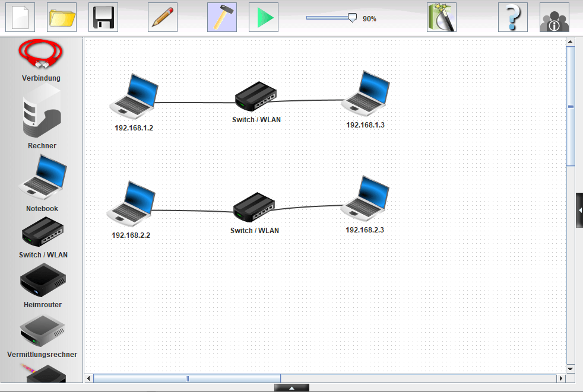Select the red Verbindung cable tool
Viewport: 583px width, 392px height.
click(41, 55)
